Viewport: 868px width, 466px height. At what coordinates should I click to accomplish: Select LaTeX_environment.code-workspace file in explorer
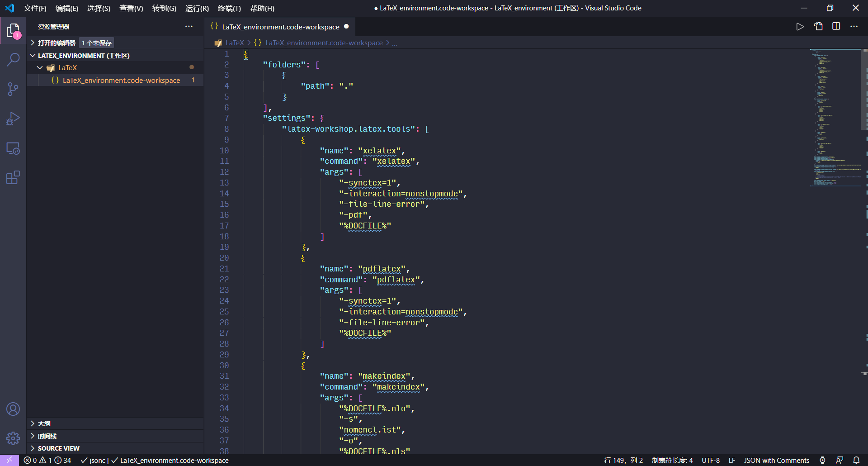pos(121,80)
